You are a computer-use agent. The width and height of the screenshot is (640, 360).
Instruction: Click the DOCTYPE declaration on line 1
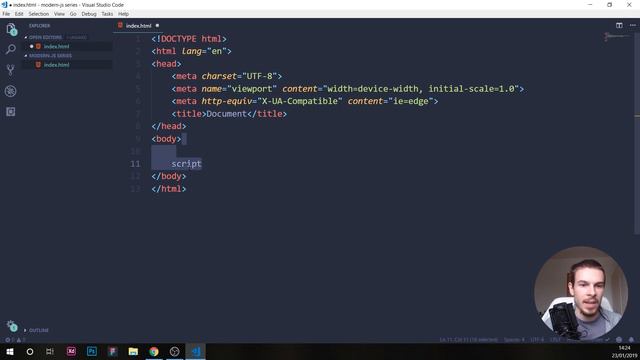[189, 39]
